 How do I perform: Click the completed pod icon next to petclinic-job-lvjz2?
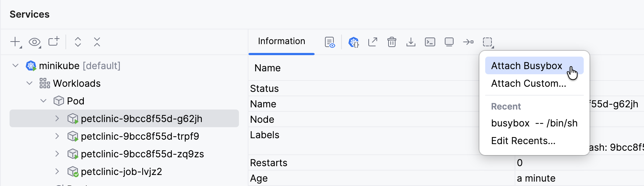[73, 172]
